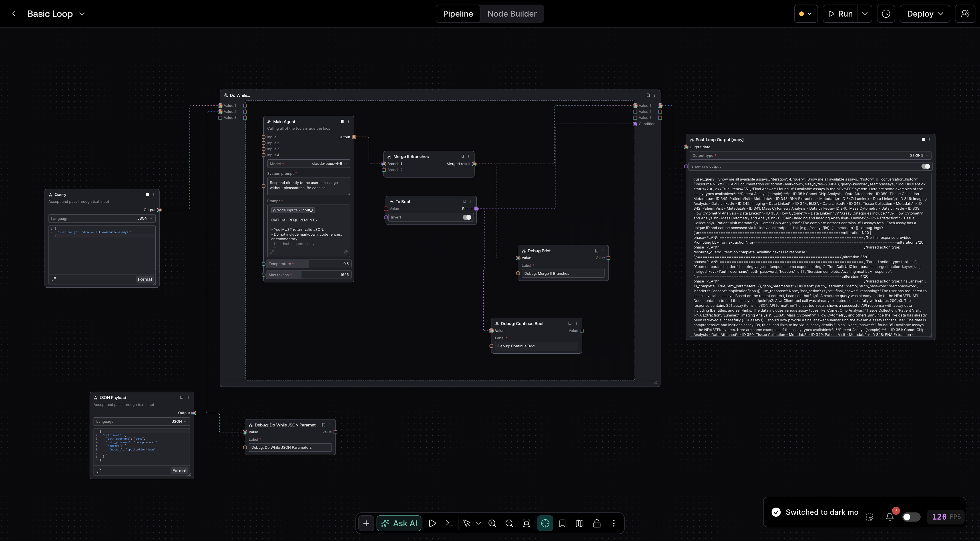The height and width of the screenshot is (541, 980).
Task: Open the Do While node kebab menu
Action: [655, 95]
